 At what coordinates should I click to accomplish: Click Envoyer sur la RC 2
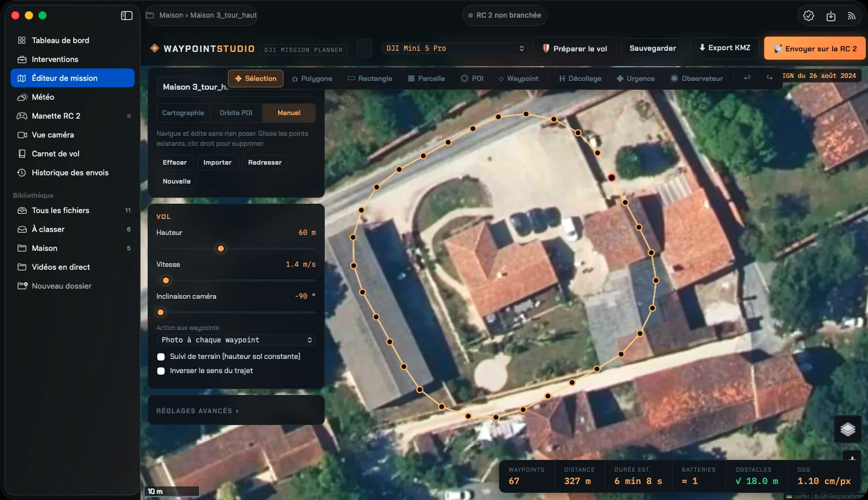(815, 48)
